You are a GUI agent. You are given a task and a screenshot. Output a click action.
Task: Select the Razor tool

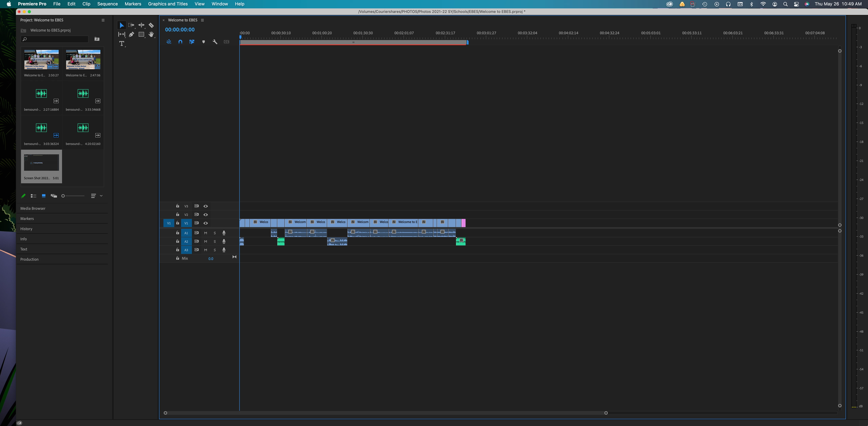click(x=151, y=25)
